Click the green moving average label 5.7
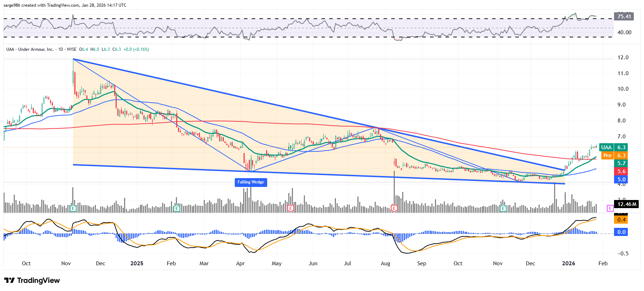Screen dimensions: 644x291 [x=621, y=163]
